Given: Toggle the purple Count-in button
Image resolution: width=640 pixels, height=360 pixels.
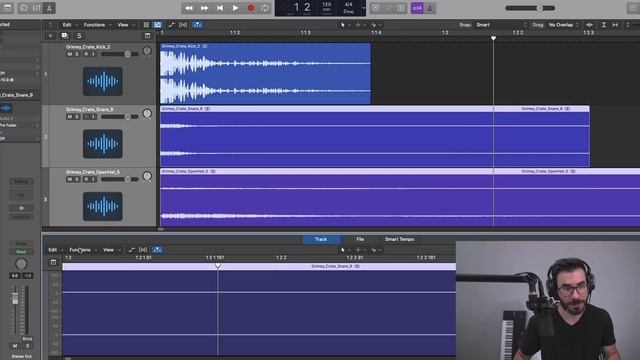Looking at the screenshot, I should pyautogui.click(x=417, y=8).
